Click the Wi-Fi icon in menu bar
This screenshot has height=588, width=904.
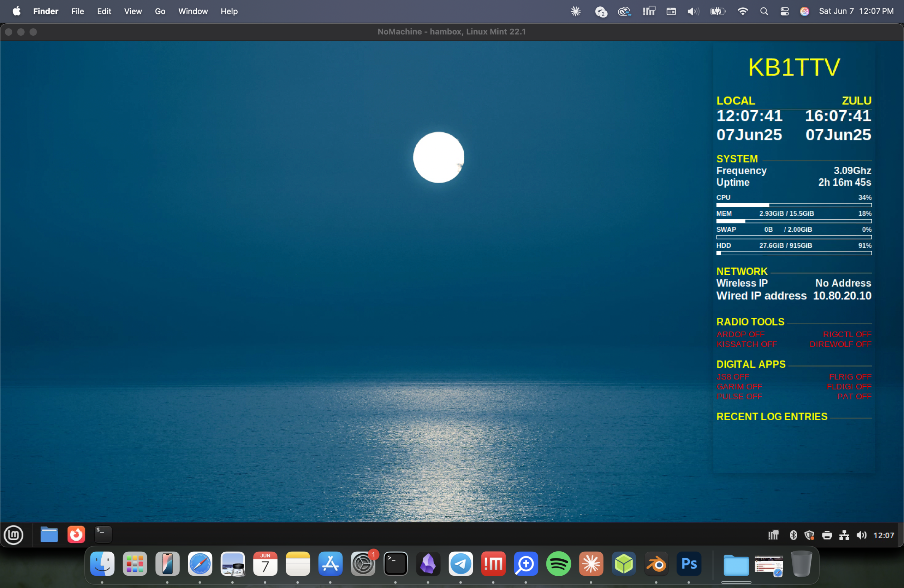pyautogui.click(x=743, y=11)
